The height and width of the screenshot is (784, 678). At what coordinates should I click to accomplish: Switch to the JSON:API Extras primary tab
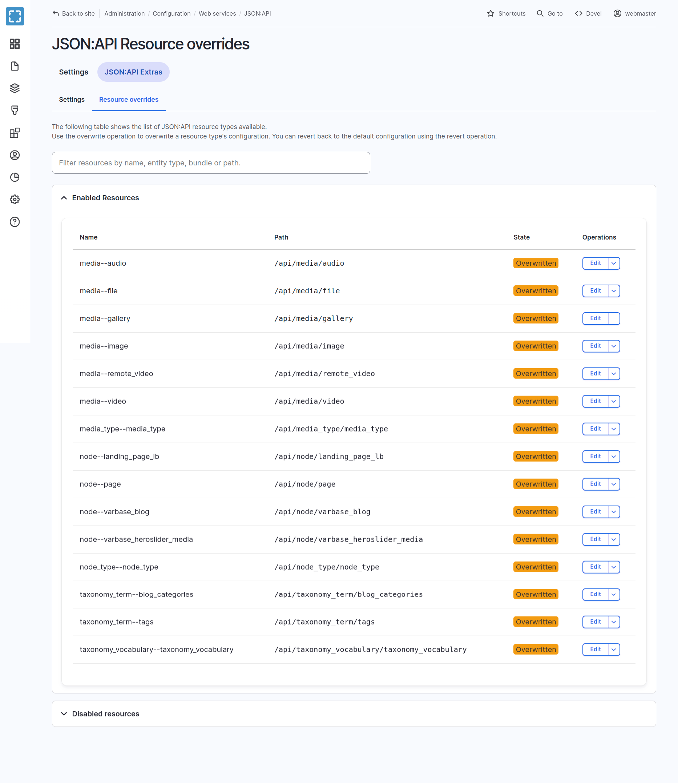(x=133, y=72)
